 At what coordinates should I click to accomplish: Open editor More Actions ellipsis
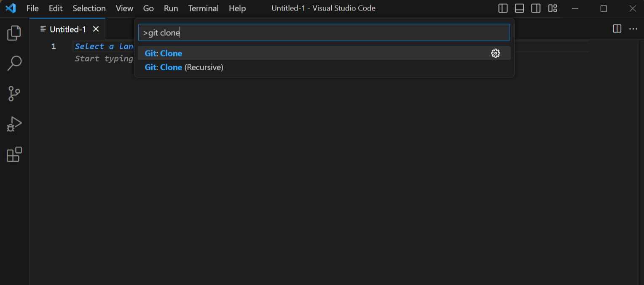pos(633,29)
